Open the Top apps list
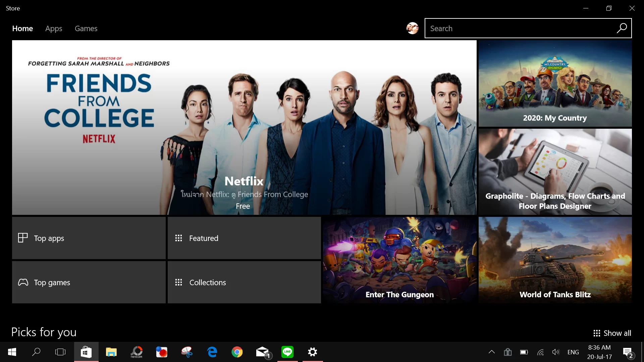 pos(89,238)
